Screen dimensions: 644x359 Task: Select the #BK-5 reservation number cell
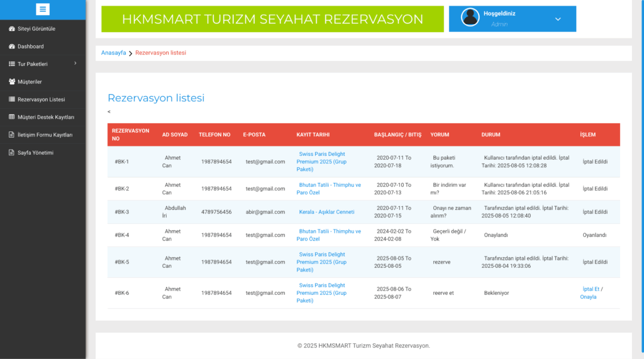tap(121, 262)
